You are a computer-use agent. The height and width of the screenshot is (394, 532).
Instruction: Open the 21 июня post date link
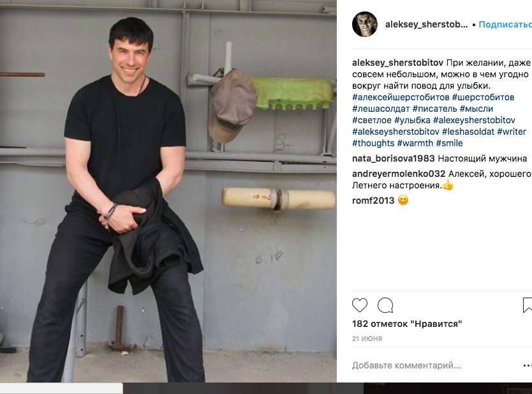[367, 338]
